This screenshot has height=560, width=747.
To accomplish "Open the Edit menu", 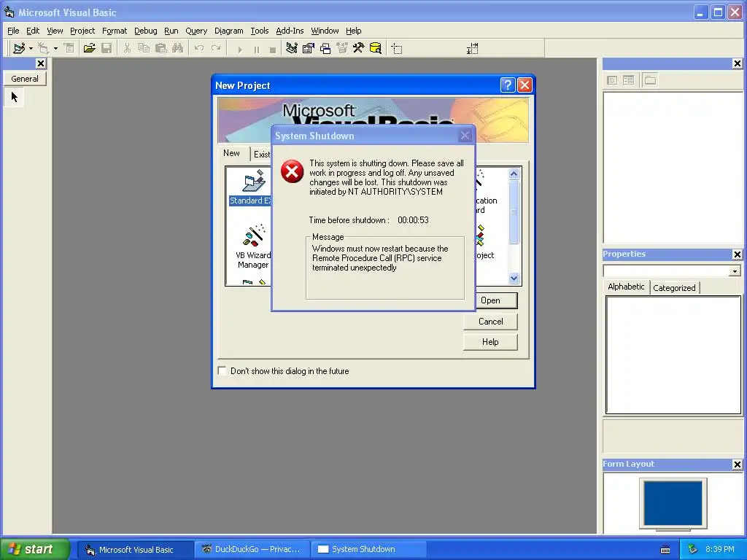I will [x=33, y=31].
